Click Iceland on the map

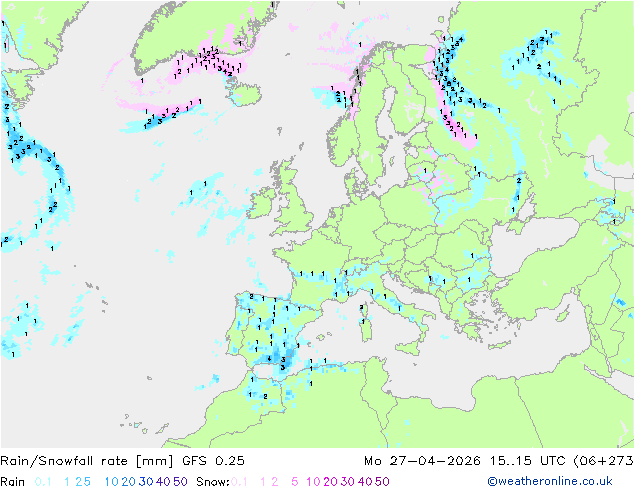[x=245, y=93]
